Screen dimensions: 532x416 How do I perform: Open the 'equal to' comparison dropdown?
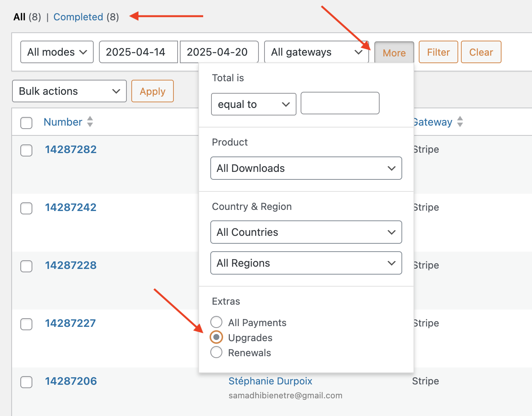point(254,104)
